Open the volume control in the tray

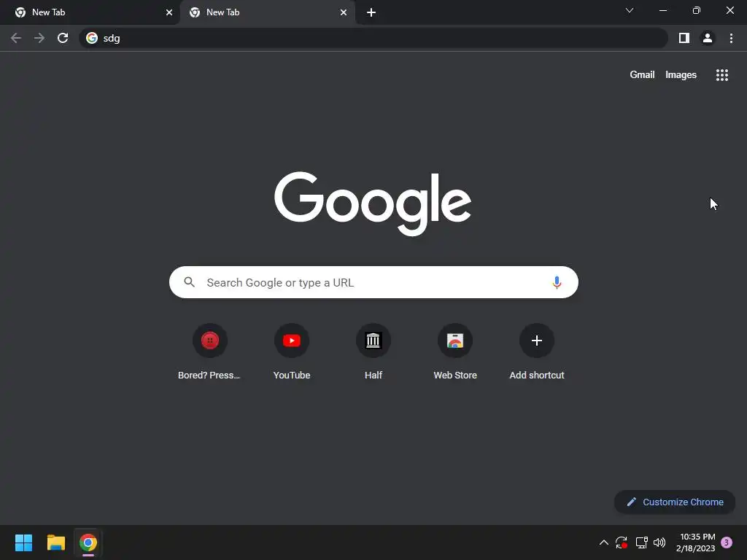659,542
